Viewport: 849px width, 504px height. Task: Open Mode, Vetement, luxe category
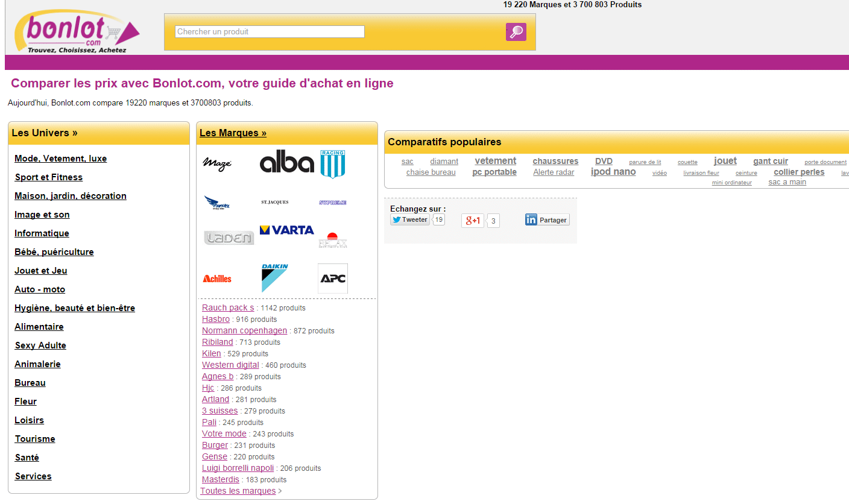61,159
